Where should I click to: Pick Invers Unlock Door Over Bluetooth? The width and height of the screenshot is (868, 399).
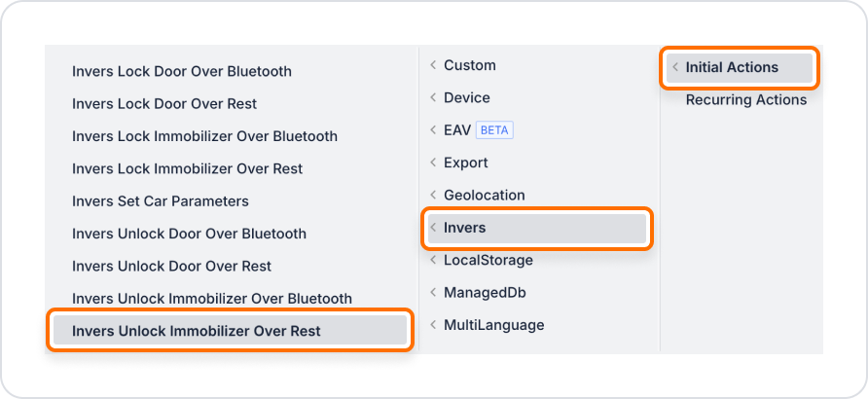(189, 234)
